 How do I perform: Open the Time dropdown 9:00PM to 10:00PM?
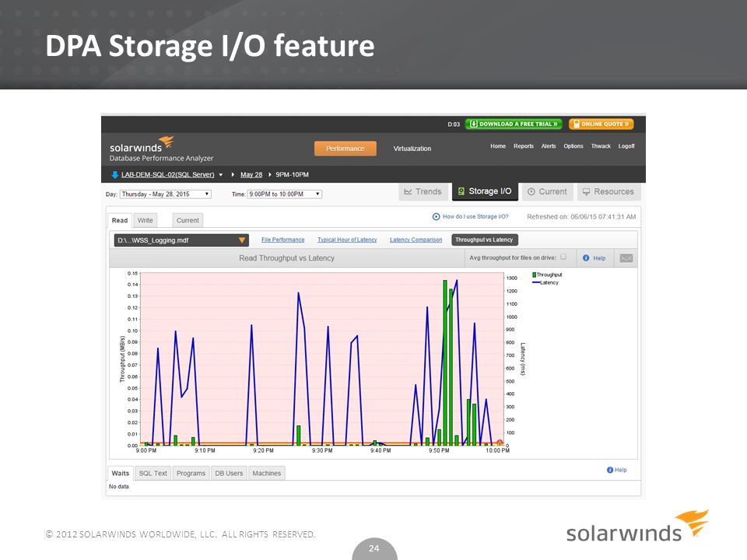pyautogui.click(x=285, y=194)
